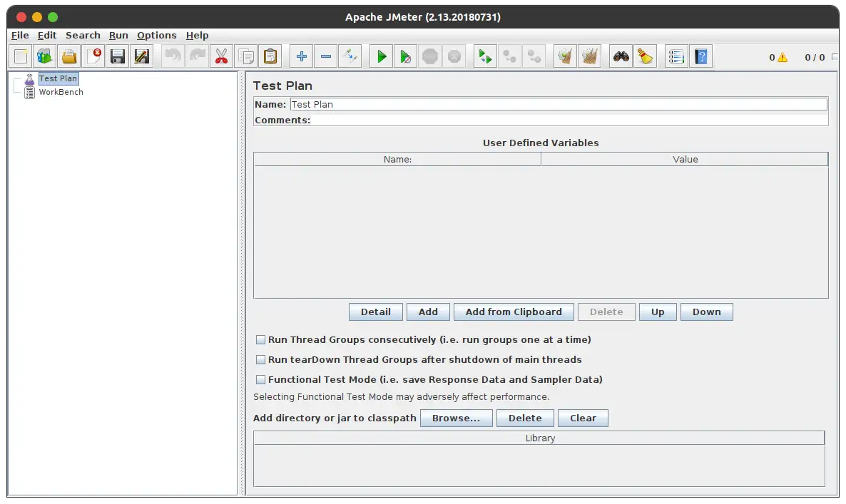Create a new test plan via toolbar icon
The width and height of the screenshot is (846, 504).
[21, 56]
